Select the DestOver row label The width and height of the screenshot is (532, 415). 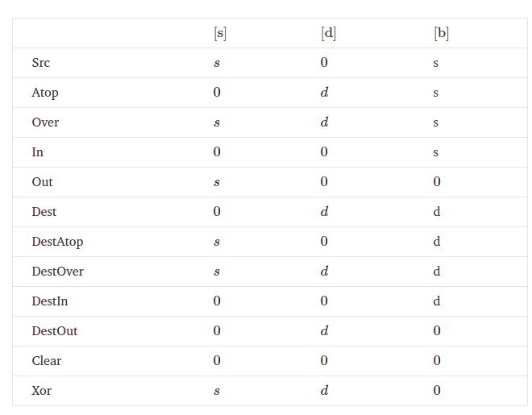click(x=58, y=272)
